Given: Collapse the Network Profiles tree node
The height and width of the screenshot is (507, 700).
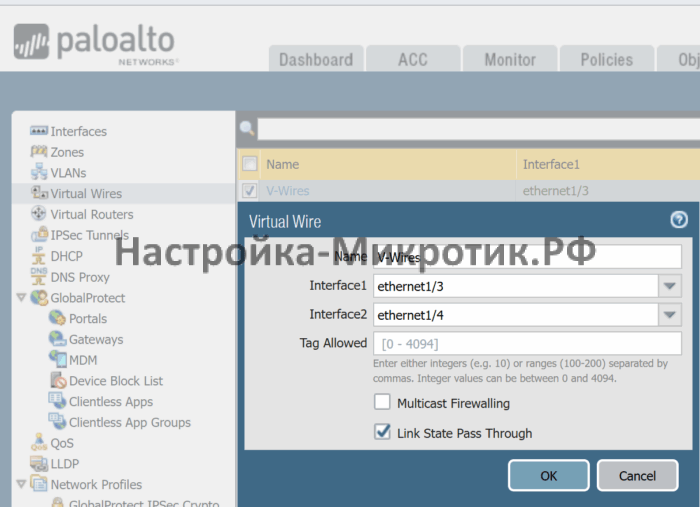Looking at the screenshot, I should (21, 484).
